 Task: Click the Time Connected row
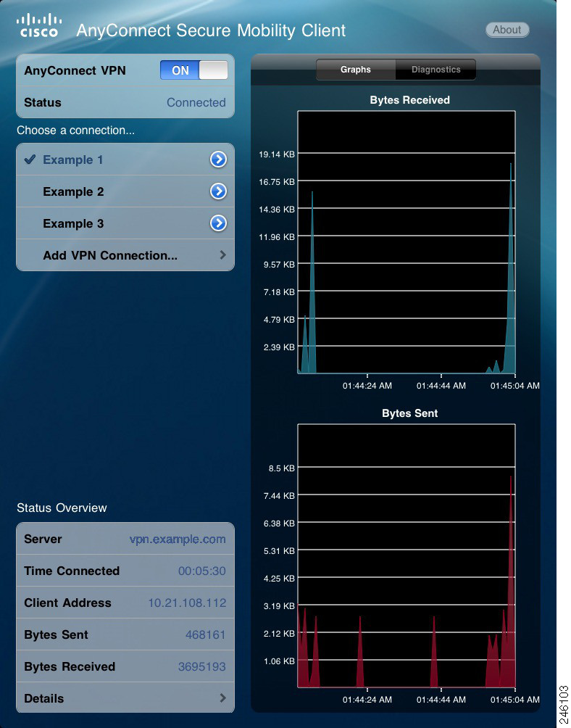125,571
